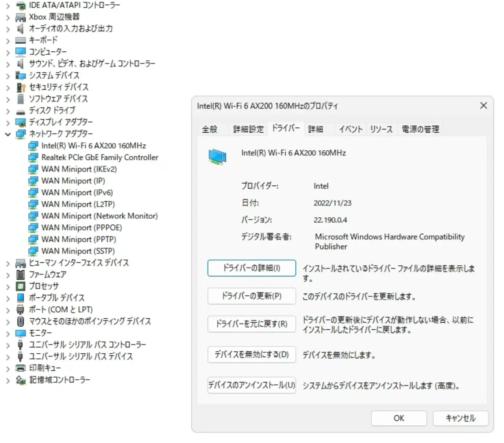Click the Realtek PCIe GbE Family Controller icon

click(x=33, y=157)
